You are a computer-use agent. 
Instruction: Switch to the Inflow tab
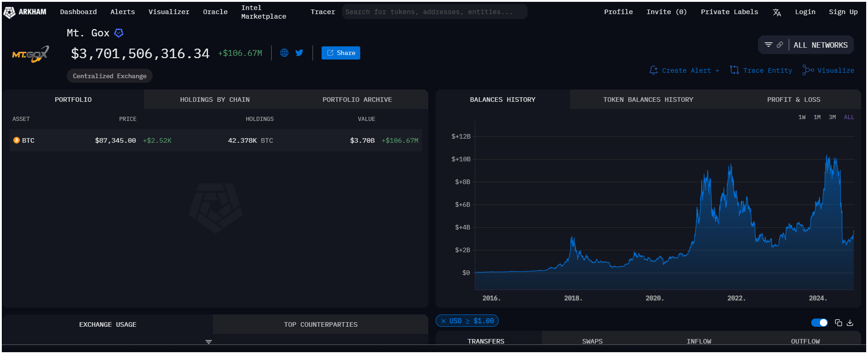click(x=699, y=341)
